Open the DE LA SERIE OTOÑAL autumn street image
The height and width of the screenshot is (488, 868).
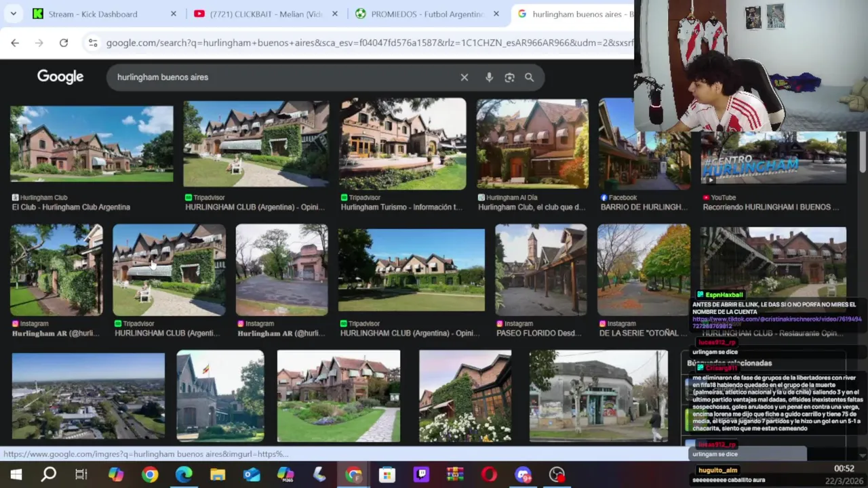pos(644,270)
